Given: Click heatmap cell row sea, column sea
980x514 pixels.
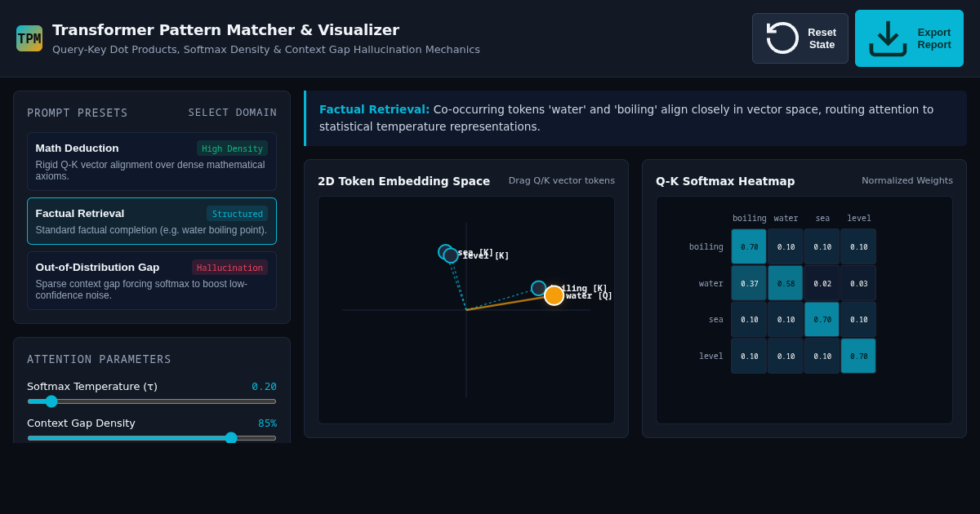Looking at the screenshot, I should 822,320.
